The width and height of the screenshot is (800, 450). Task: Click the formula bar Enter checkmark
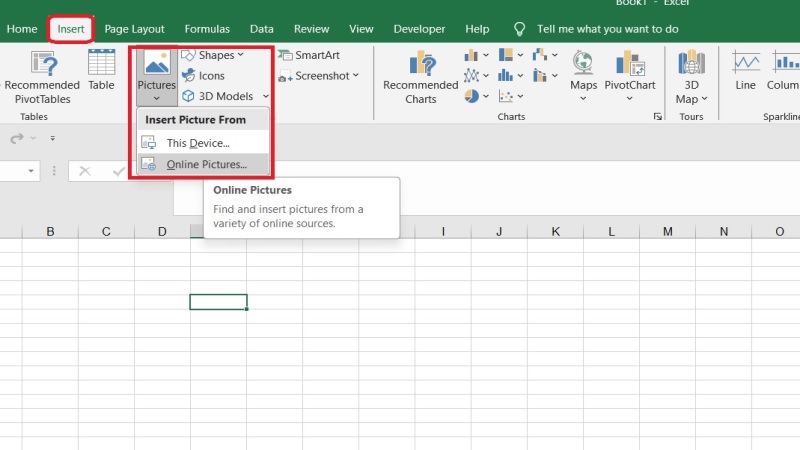118,171
